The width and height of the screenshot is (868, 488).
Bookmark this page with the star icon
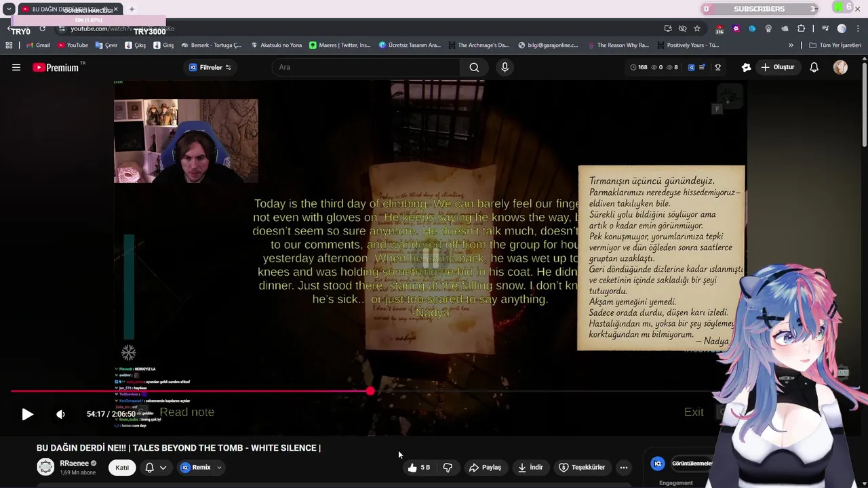click(697, 28)
